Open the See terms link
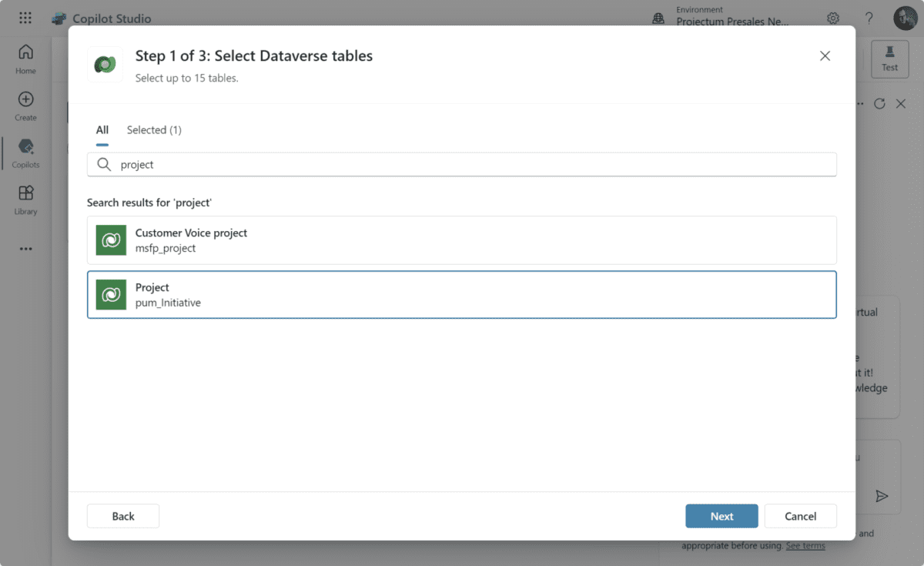Image resolution: width=924 pixels, height=566 pixels. [805, 545]
